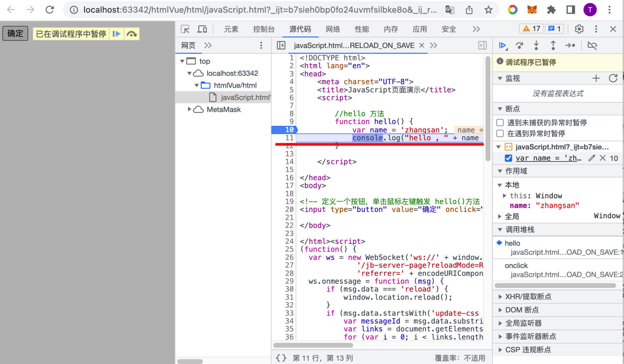Close the javaScript.html source tab
This screenshot has height=364, width=624.
pyautogui.click(x=422, y=45)
